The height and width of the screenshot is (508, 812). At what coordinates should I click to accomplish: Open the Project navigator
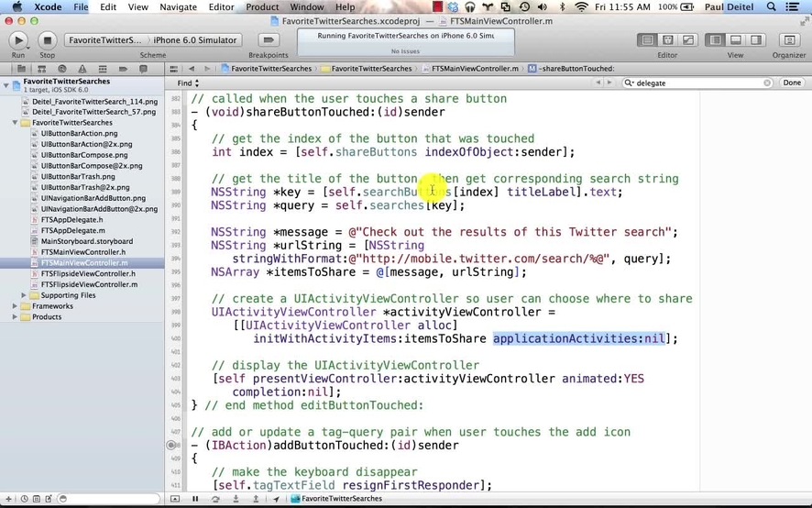click(x=21, y=69)
